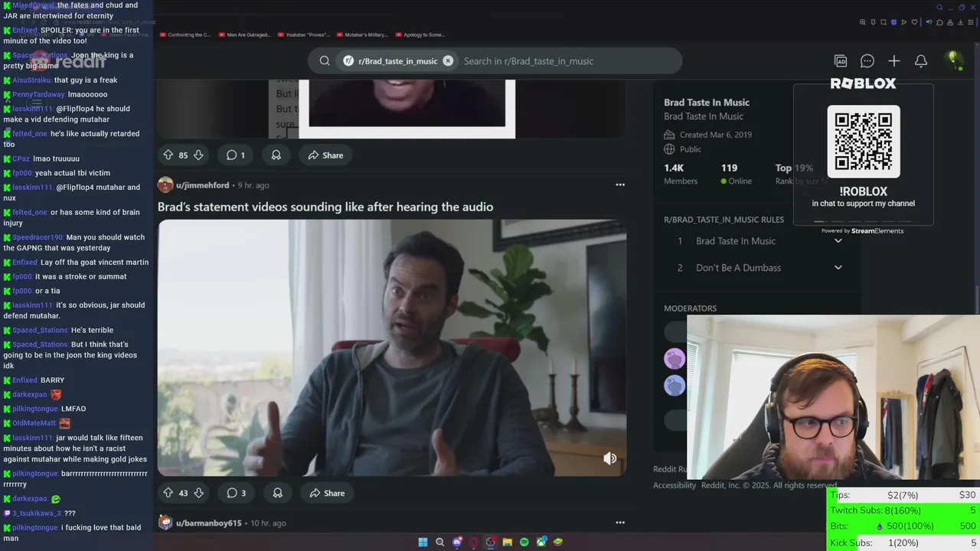Open BlueStacks from the taskbar

point(558,542)
